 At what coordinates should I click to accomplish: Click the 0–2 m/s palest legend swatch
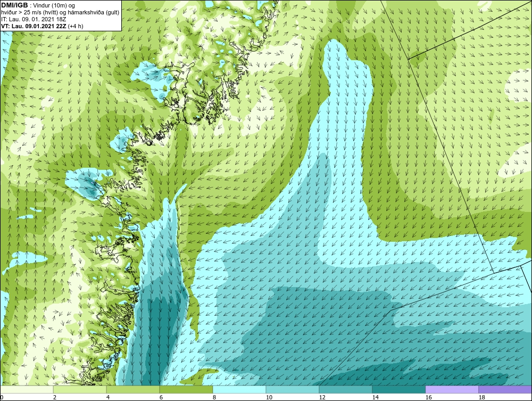point(27,389)
